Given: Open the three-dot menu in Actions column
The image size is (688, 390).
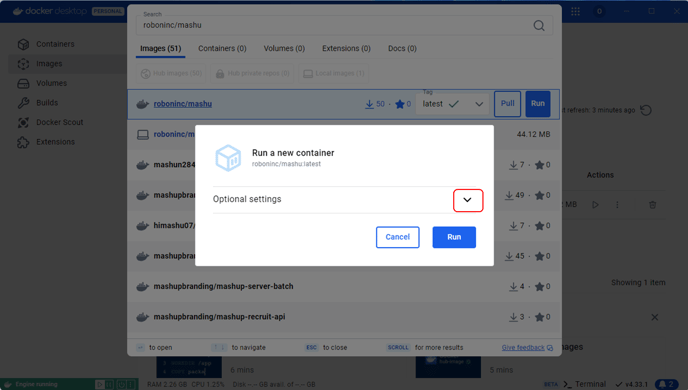Looking at the screenshot, I should point(617,205).
